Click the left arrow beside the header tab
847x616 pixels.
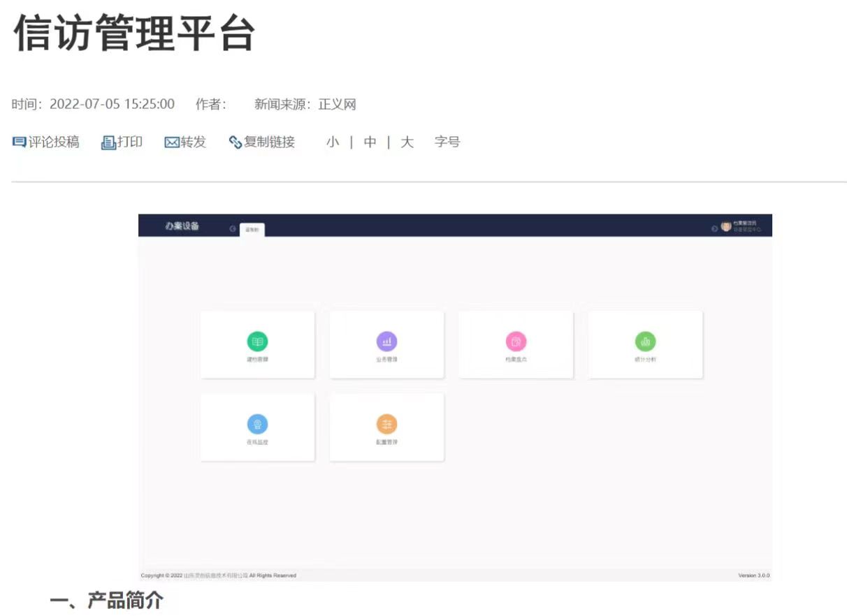233,229
